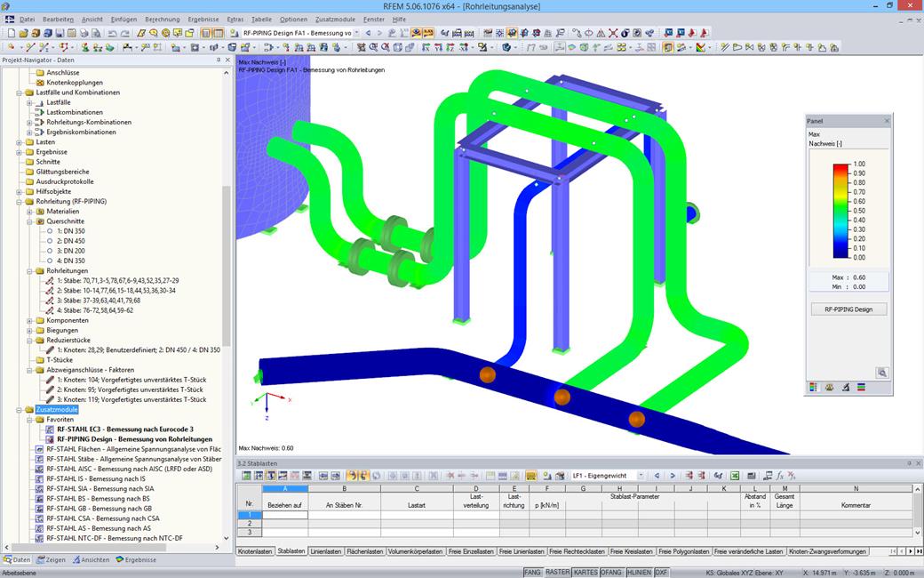Switch to the Knotenlasten table tab
Image resolution: width=924 pixels, height=578 pixels.
click(255, 551)
